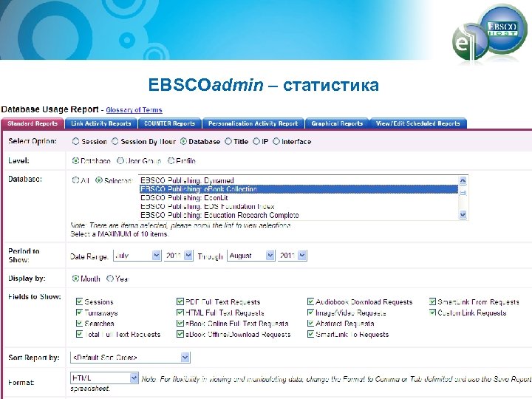532x399 pixels.
Task: Select All databases radio button
Action: pos(75,180)
